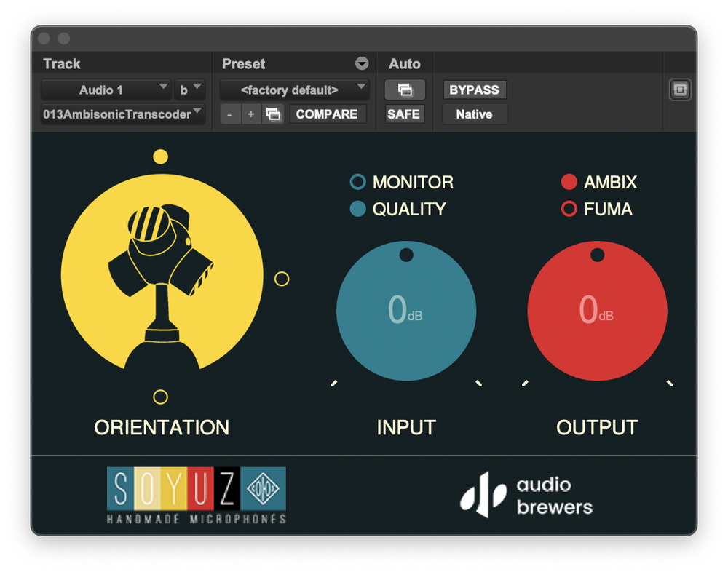
Task: Expand the 013AmbisonicTranscoder plugin selector
Action: pos(123,114)
